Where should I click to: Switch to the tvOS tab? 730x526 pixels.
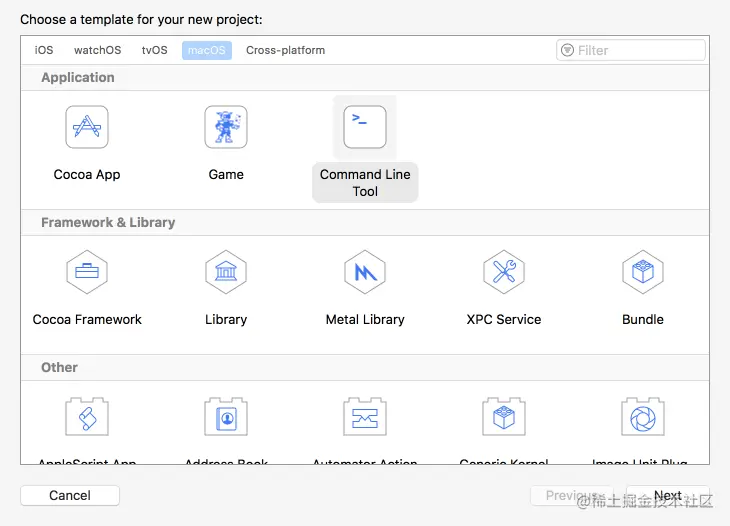click(155, 50)
